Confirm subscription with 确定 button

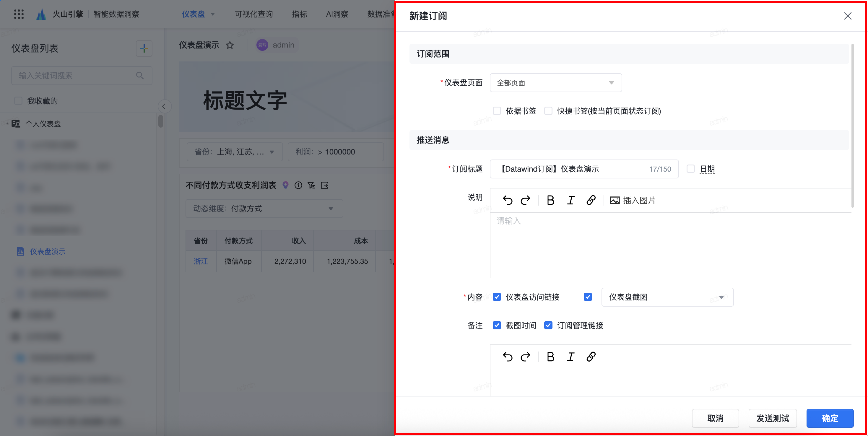click(x=830, y=418)
